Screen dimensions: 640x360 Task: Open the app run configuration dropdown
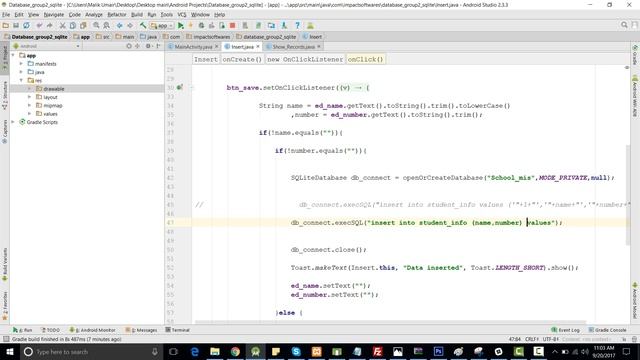[x=162, y=25]
